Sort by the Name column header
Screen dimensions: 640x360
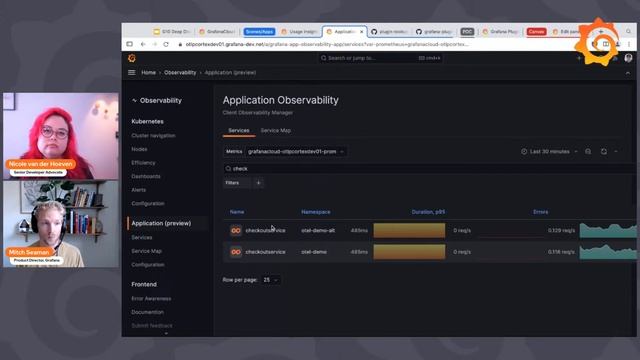click(237, 212)
